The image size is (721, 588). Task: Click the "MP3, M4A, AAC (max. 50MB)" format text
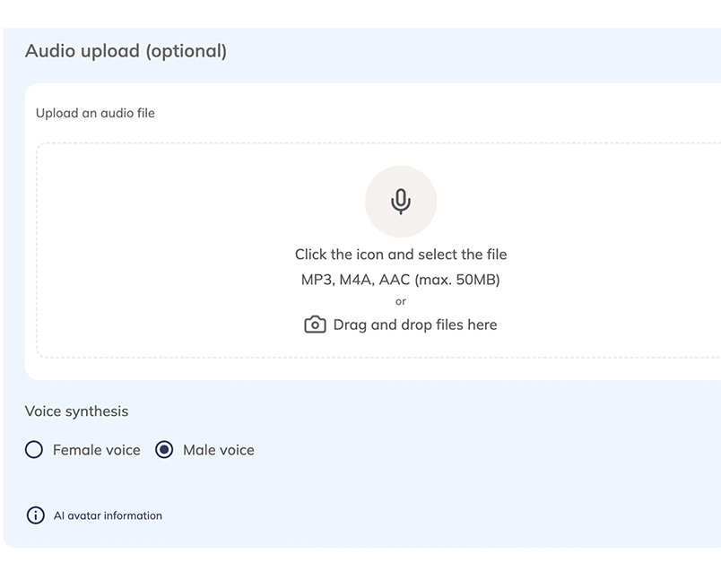click(400, 280)
